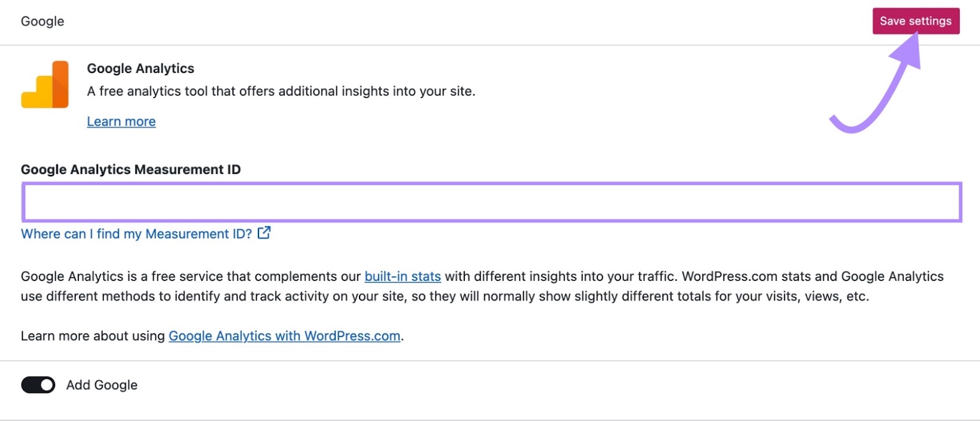Click the arrow glyph inside the external link icon
The image size is (980, 421).
266,229
